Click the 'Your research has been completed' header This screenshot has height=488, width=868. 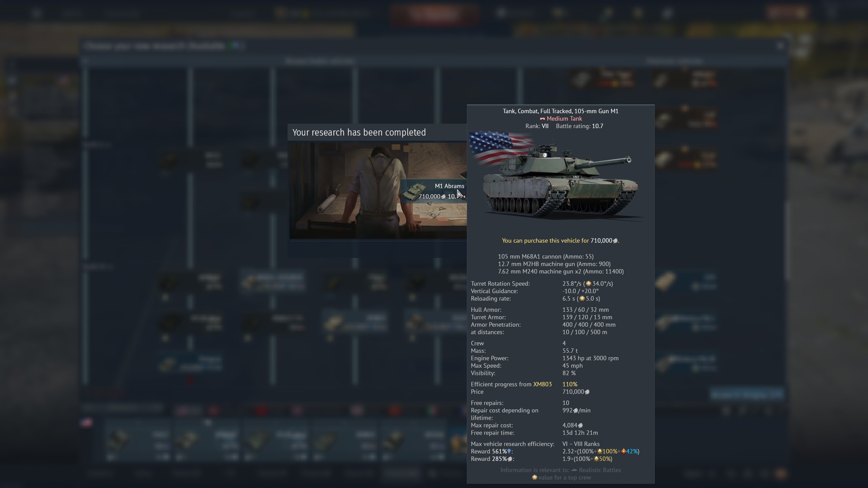(359, 133)
